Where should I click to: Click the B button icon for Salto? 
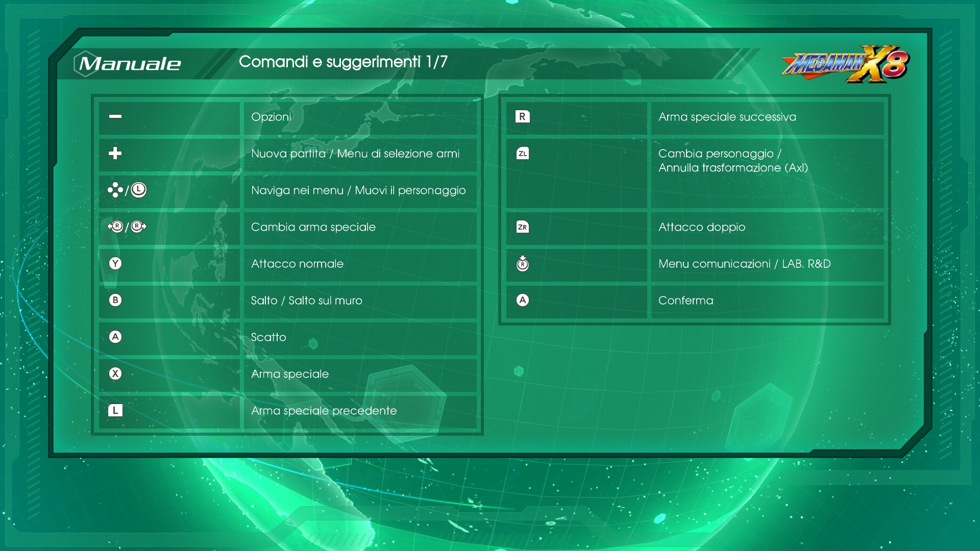(x=115, y=300)
